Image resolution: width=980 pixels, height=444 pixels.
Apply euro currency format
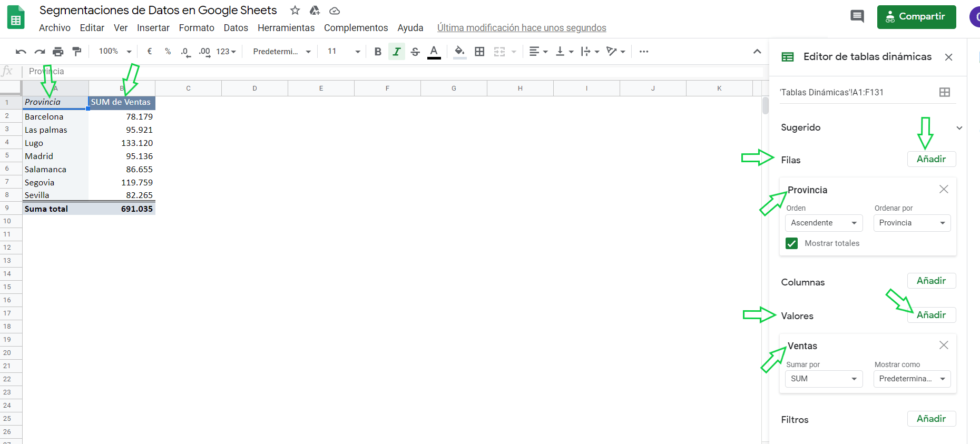pos(150,52)
